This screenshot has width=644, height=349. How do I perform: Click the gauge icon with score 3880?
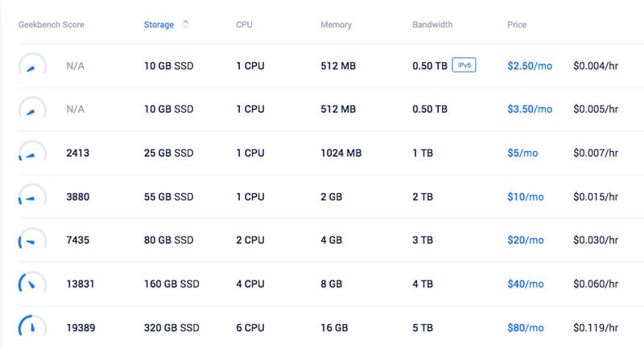(x=32, y=195)
